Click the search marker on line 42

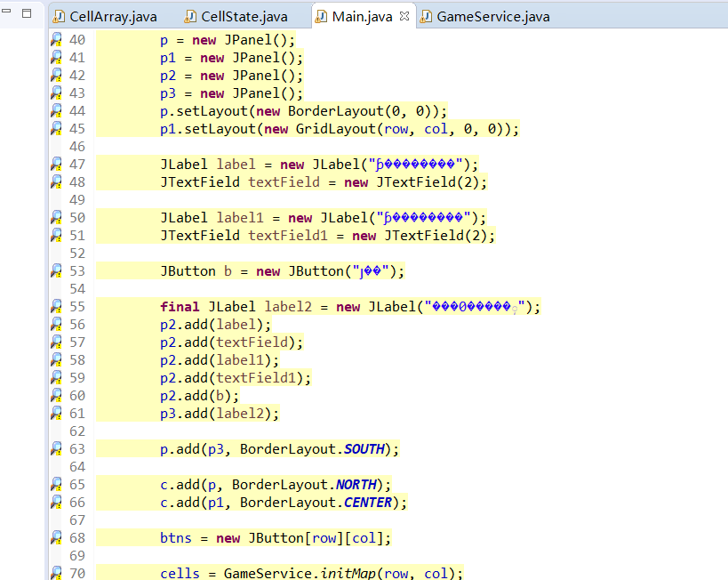pyautogui.click(x=56, y=76)
